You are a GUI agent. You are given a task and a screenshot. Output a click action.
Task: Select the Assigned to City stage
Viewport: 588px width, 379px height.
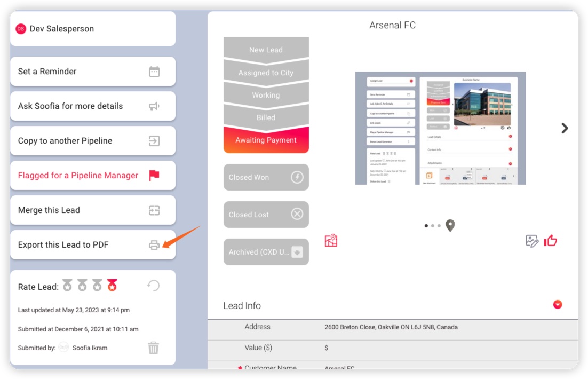[266, 73]
